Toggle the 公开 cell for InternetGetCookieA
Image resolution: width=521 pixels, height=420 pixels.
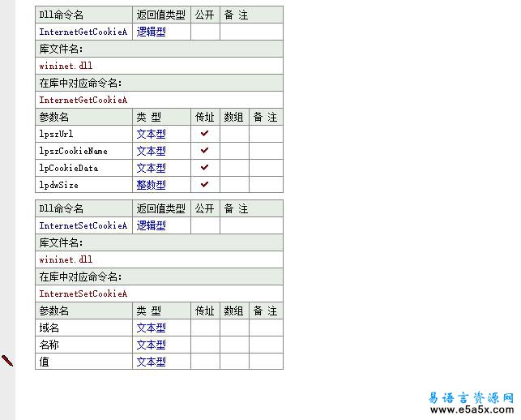(x=205, y=32)
